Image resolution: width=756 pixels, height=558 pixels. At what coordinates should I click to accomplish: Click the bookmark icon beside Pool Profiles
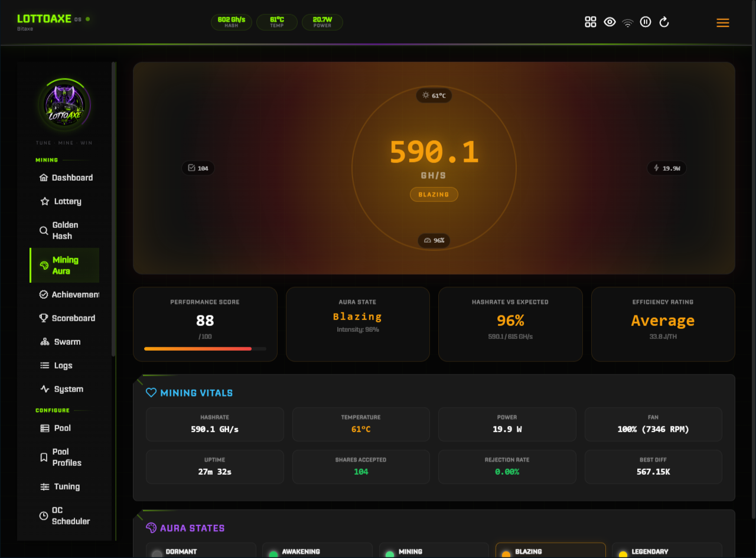[x=44, y=457]
